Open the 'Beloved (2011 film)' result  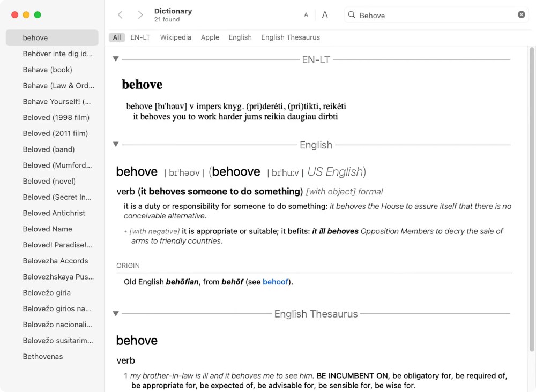[x=52, y=133]
